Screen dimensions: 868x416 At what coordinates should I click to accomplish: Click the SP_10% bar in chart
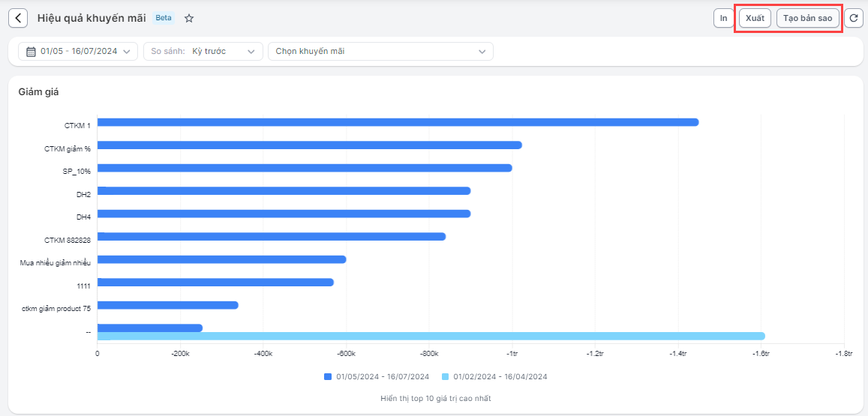(305, 168)
